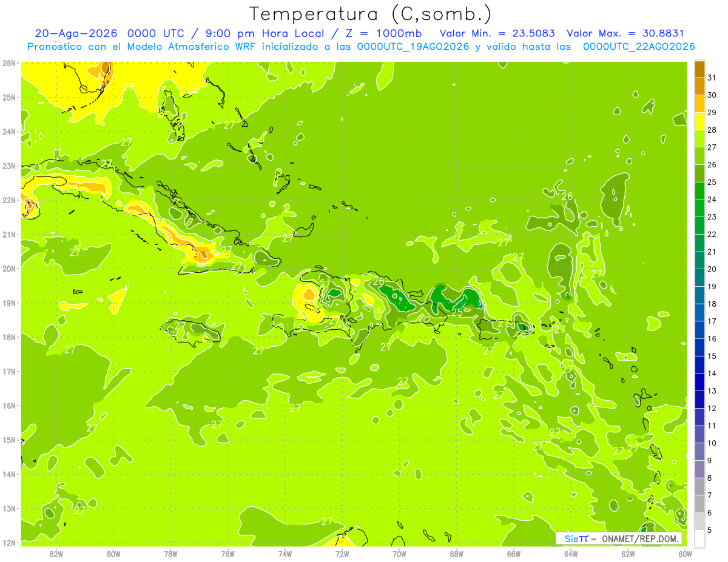This screenshot has width=728, height=562.
Task: Click the 60W longitude axis label
Action: (x=686, y=554)
